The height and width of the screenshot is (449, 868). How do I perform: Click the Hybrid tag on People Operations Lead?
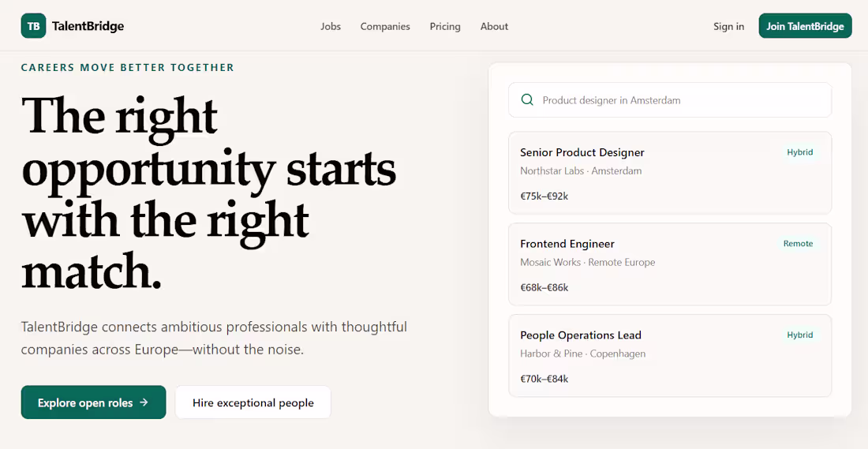(x=800, y=335)
